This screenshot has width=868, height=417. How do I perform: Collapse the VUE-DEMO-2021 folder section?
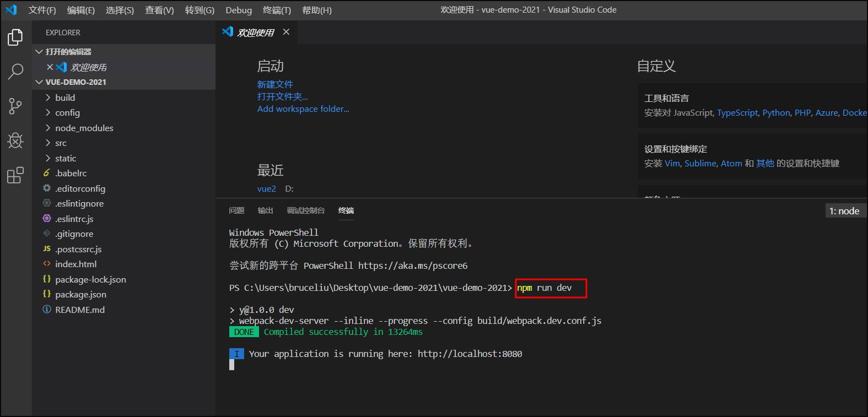39,82
